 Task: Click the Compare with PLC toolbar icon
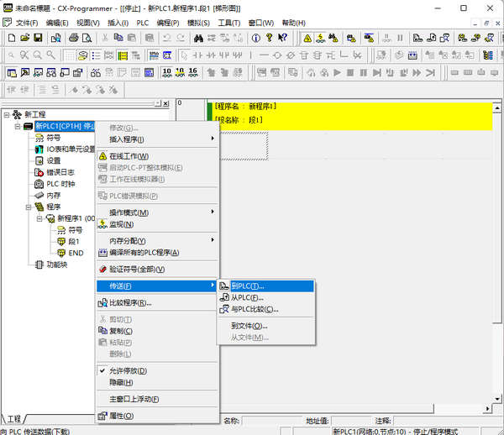pyautogui.click(x=444, y=39)
